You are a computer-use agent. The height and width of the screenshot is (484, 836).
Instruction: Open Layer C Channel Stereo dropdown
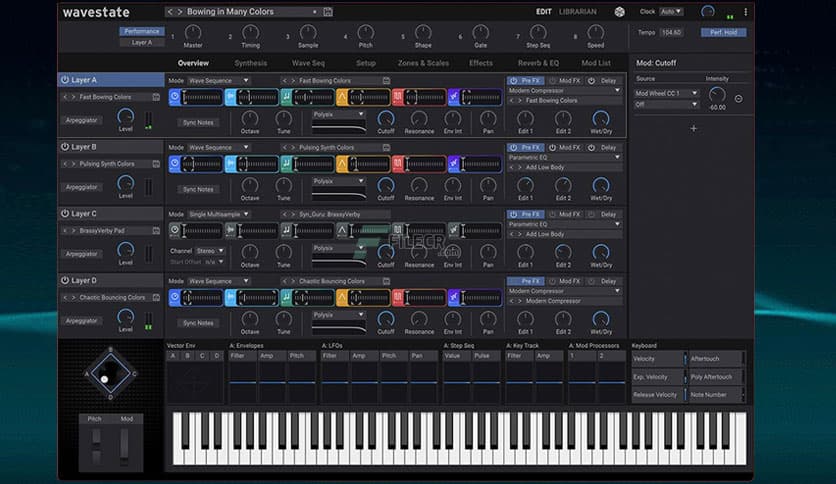[210, 251]
